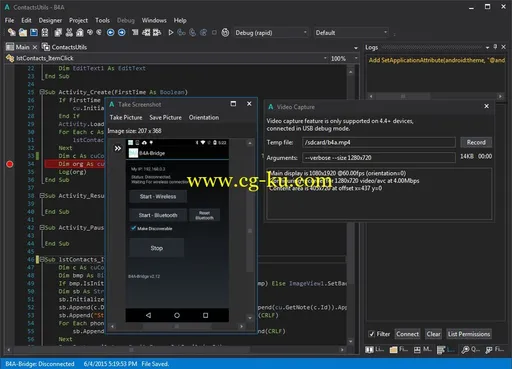Open the Files Manager folder tab icon
This screenshot has height=369, width=512.
tap(394, 349)
